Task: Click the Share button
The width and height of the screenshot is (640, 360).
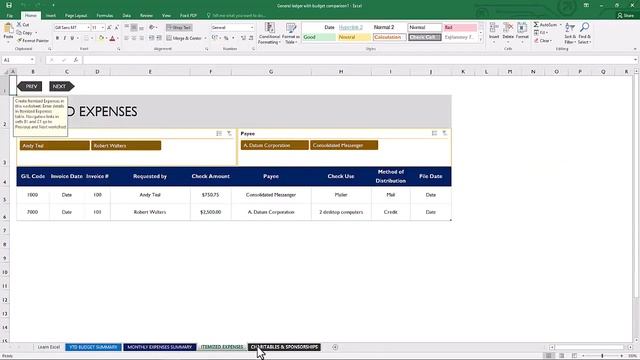Action: [x=625, y=16]
